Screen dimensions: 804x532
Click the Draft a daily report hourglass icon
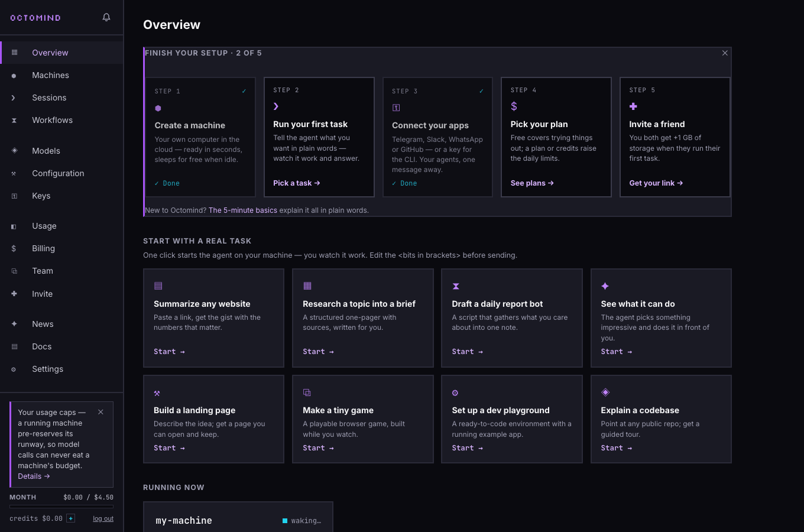coord(456,286)
